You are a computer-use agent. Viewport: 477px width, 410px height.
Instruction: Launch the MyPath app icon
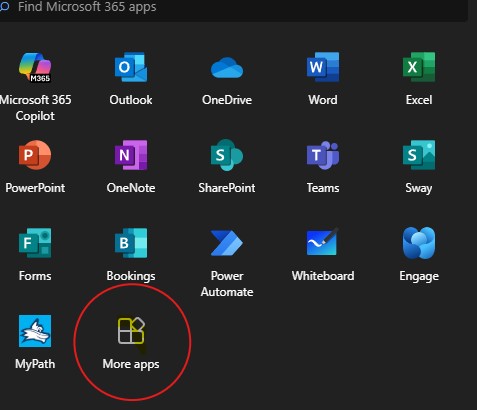coord(35,331)
